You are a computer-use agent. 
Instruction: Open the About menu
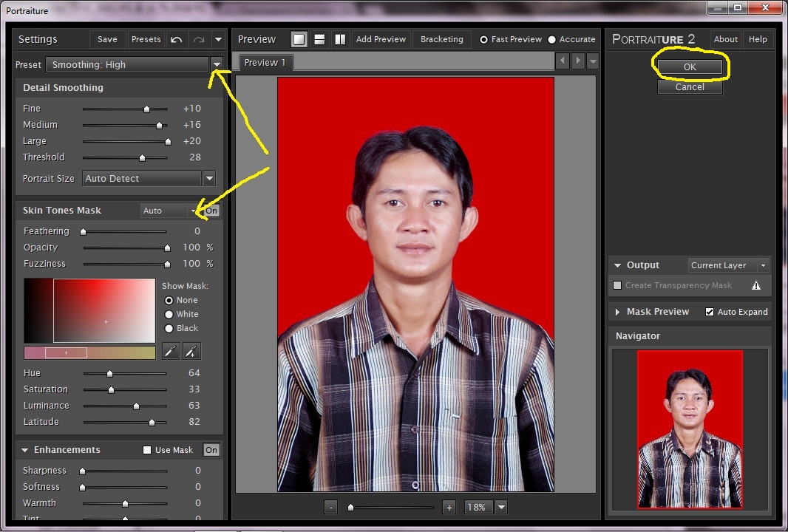click(x=726, y=39)
